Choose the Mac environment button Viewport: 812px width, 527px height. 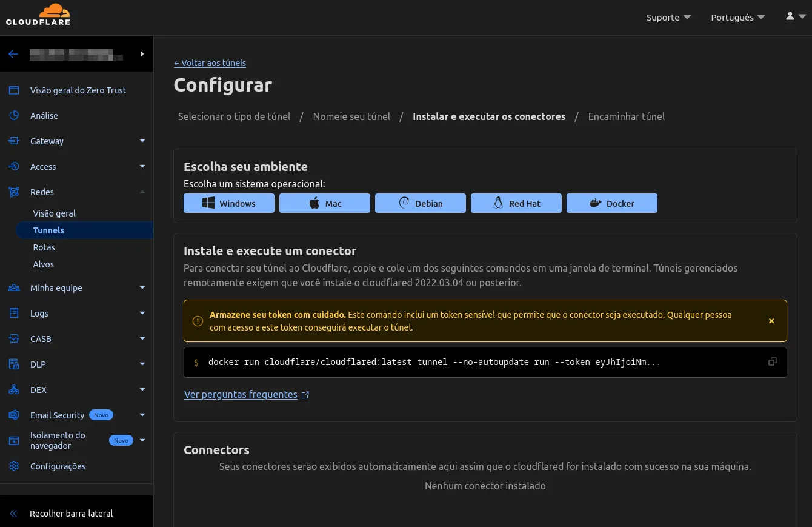(x=325, y=203)
